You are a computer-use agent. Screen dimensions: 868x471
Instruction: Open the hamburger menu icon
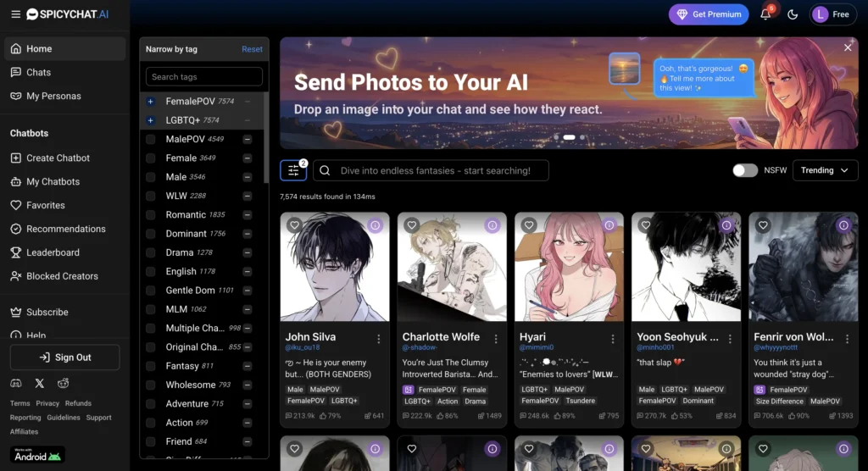click(15, 14)
